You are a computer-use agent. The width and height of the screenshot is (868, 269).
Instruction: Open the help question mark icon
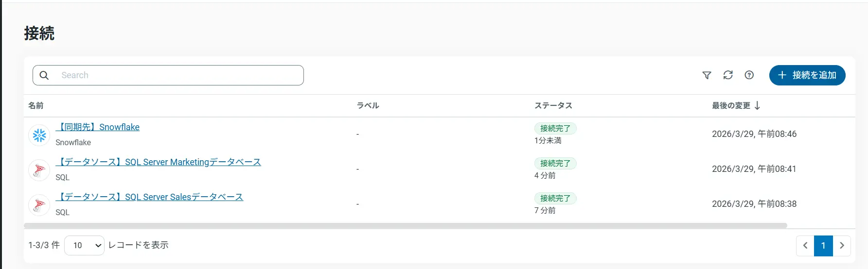(749, 75)
